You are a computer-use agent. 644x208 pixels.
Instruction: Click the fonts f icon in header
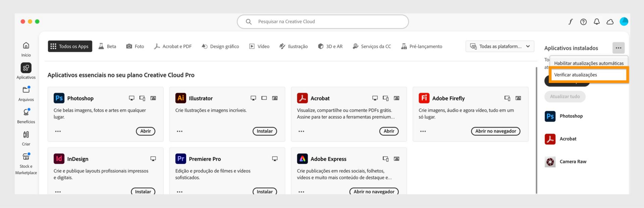570,22
